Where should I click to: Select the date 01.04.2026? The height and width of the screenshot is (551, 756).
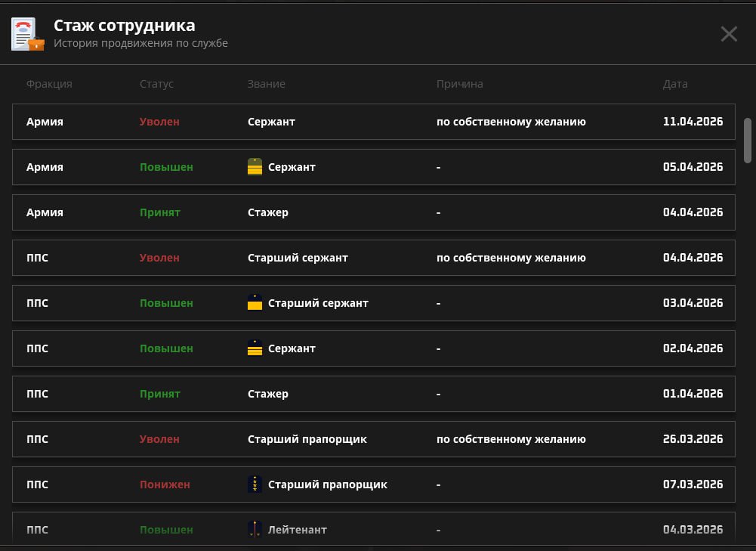(693, 394)
